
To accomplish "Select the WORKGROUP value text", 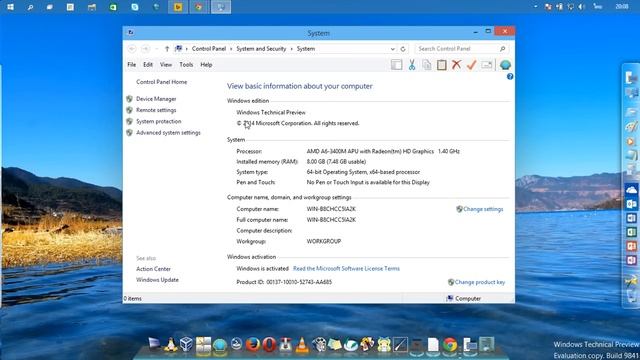I will [324, 242].
